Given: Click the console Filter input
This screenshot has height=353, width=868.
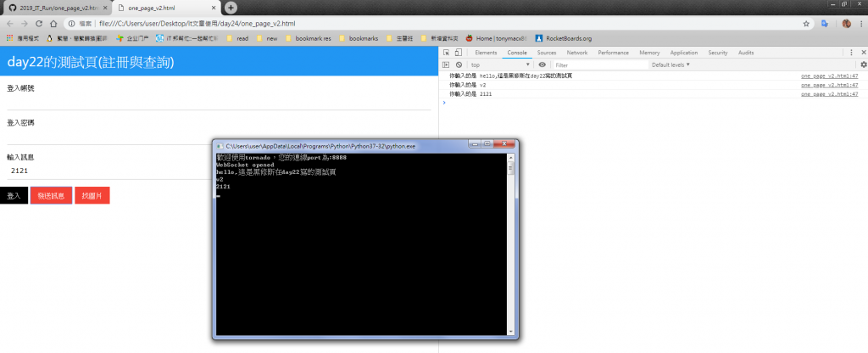Looking at the screenshot, I should [x=601, y=64].
